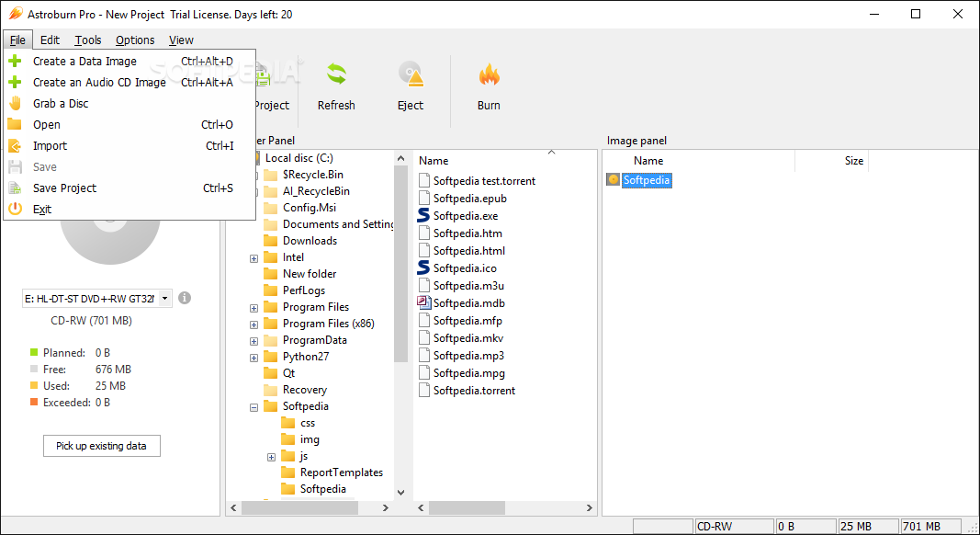Image resolution: width=980 pixels, height=535 pixels.
Task: Click the folder tree horizontal scrollbar left arrow
Action: (x=234, y=508)
